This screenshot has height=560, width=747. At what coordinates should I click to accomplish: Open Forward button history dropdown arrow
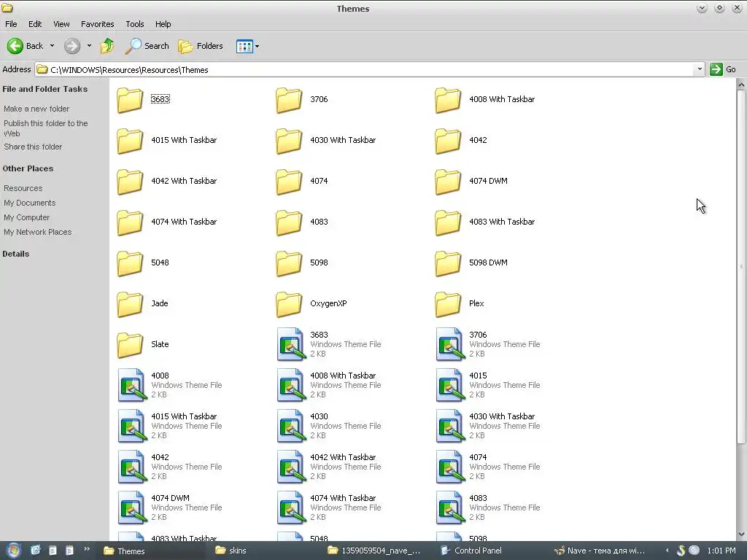89,46
